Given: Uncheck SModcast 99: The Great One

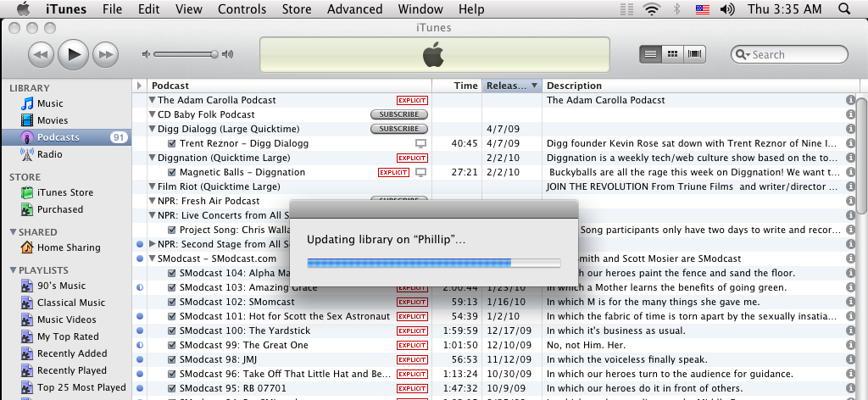Looking at the screenshot, I should [x=171, y=345].
